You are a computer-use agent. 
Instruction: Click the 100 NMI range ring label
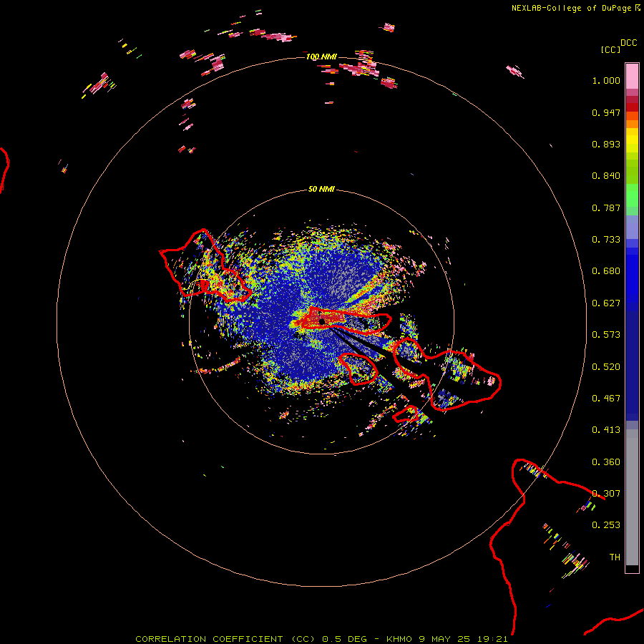point(321,57)
